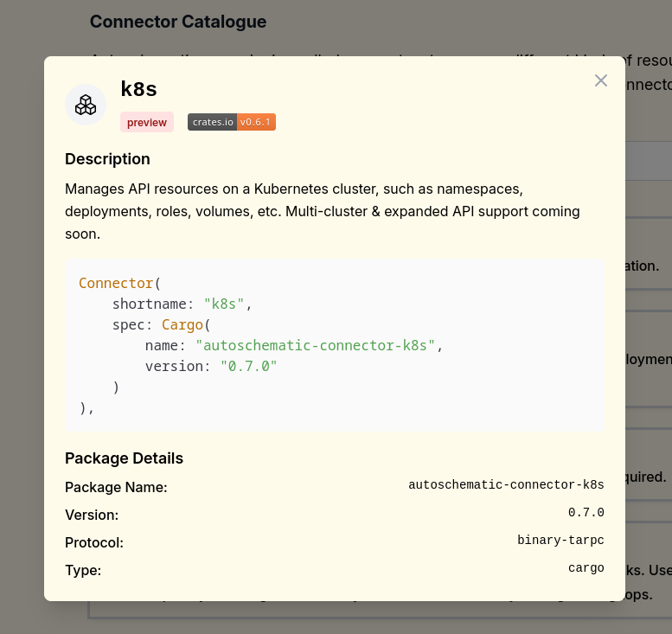Click the Type value cargo

(x=586, y=568)
